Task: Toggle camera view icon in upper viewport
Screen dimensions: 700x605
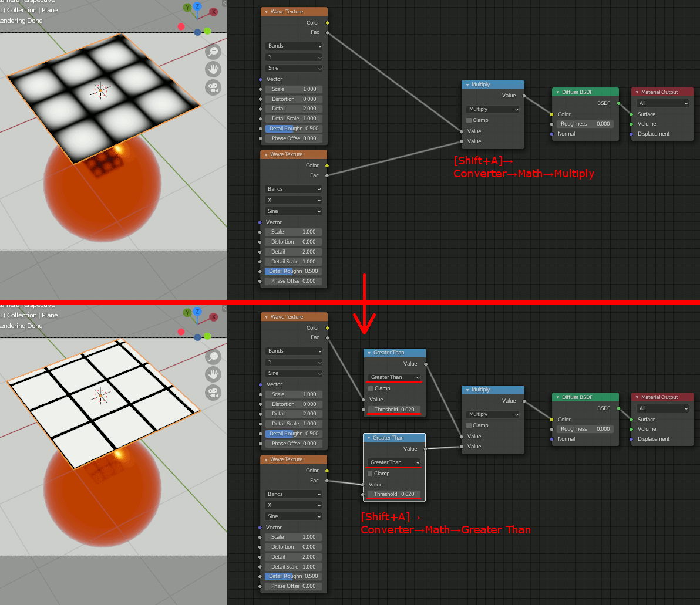Action: coord(213,87)
